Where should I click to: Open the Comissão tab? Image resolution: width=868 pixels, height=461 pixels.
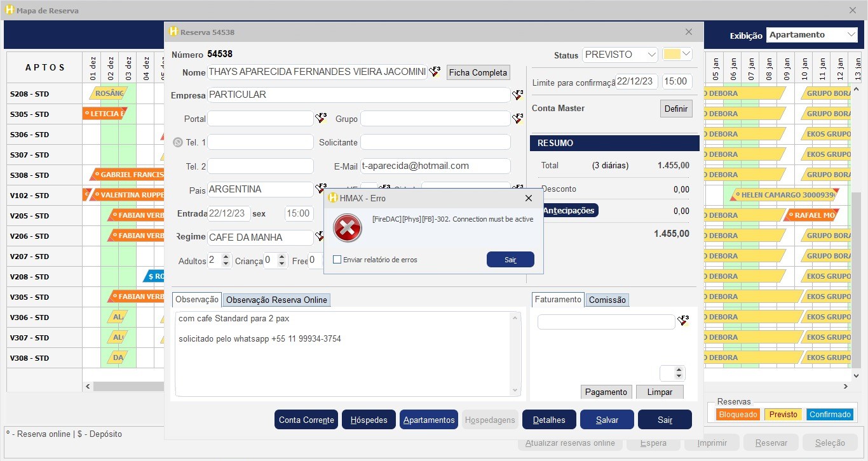607,300
